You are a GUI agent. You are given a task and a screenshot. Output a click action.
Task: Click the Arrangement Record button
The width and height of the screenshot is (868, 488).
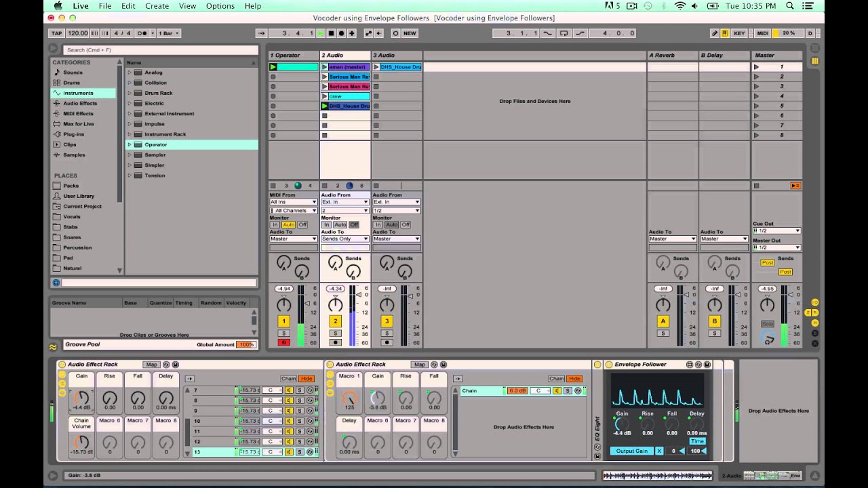341,33
